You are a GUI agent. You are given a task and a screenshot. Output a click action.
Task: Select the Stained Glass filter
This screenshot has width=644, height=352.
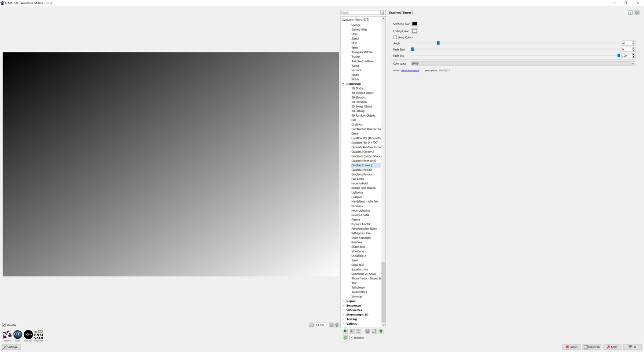click(359, 29)
